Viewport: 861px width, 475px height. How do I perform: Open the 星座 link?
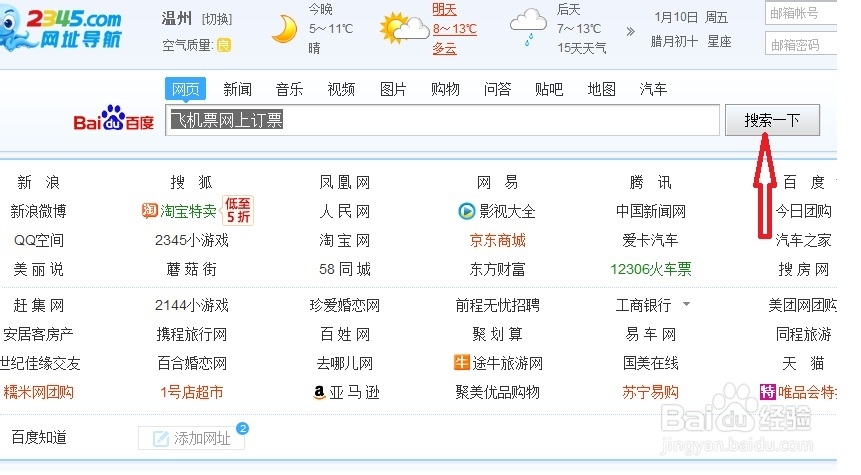coord(719,41)
